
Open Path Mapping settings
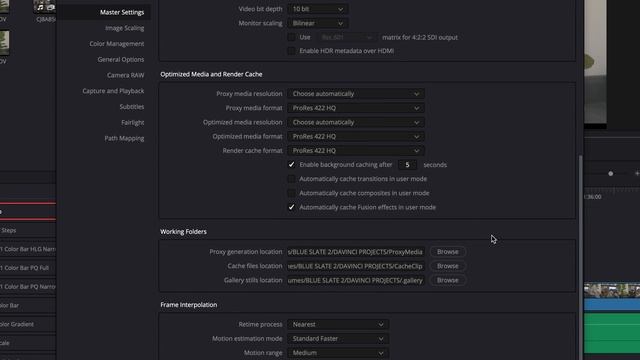[x=124, y=138]
